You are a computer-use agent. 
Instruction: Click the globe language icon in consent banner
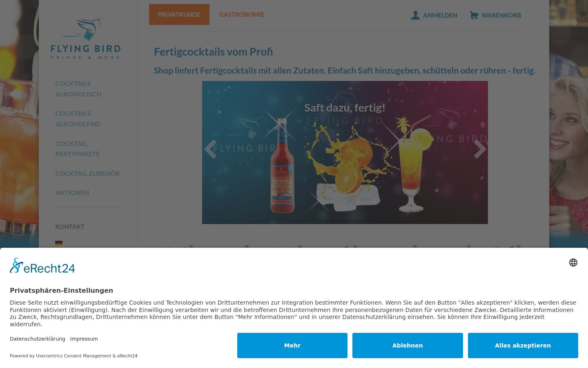point(573,263)
